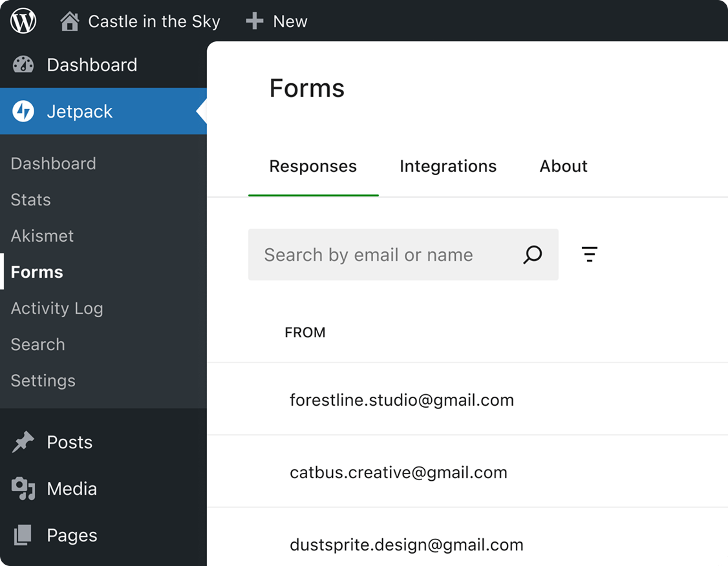Viewport: 728px width, 566px height.
Task: Switch to the Integrations tab
Action: pyautogui.click(x=448, y=167)
